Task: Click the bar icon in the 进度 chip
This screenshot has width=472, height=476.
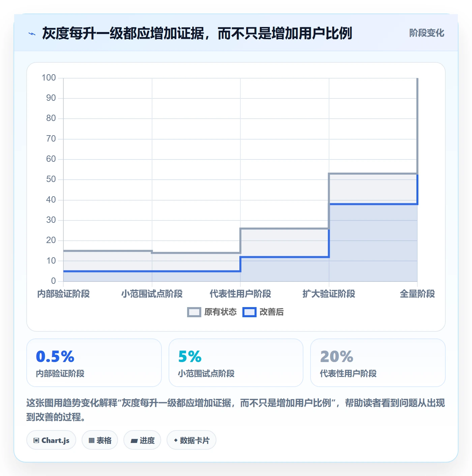Action: click(x=134, y=441)
